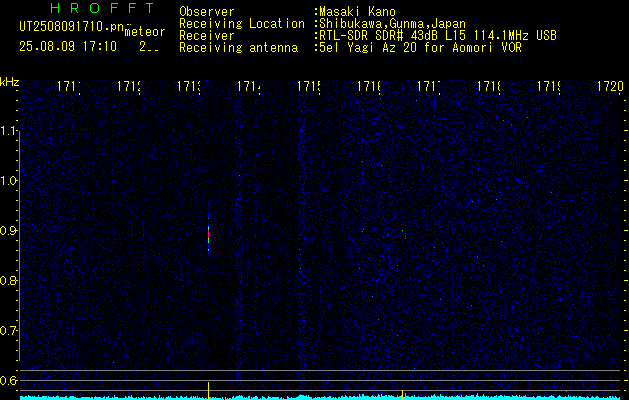Select the 5el Yagi Az 20 antenna text
Screen dimensions: 629x400
pos(420,48)
